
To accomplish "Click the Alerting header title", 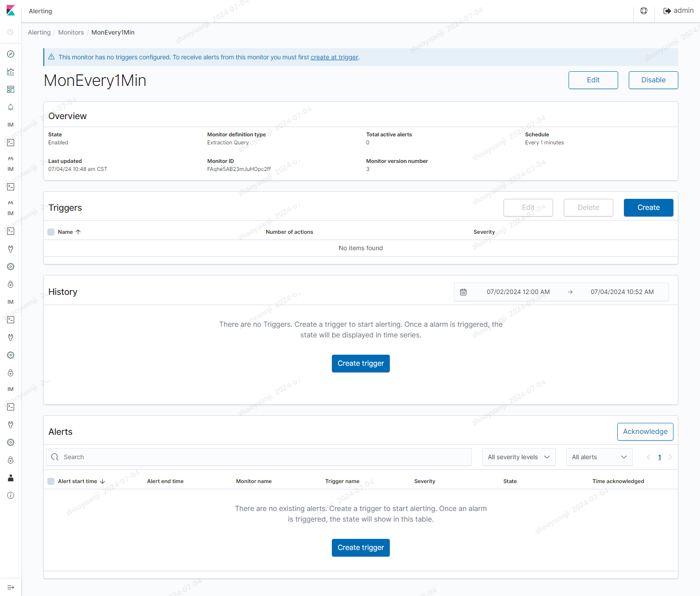I will (x=40, y=11).
